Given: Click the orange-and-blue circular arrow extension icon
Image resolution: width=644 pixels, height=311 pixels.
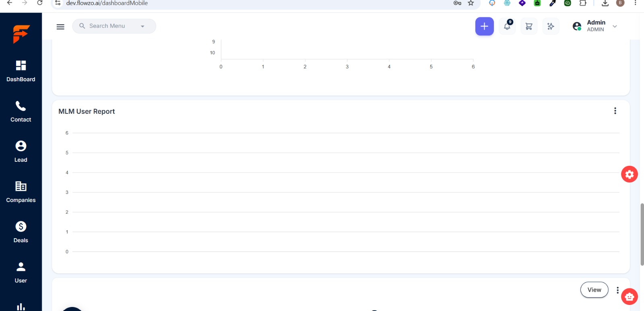Looking at the screenshot, I should [x=492, y=3].
